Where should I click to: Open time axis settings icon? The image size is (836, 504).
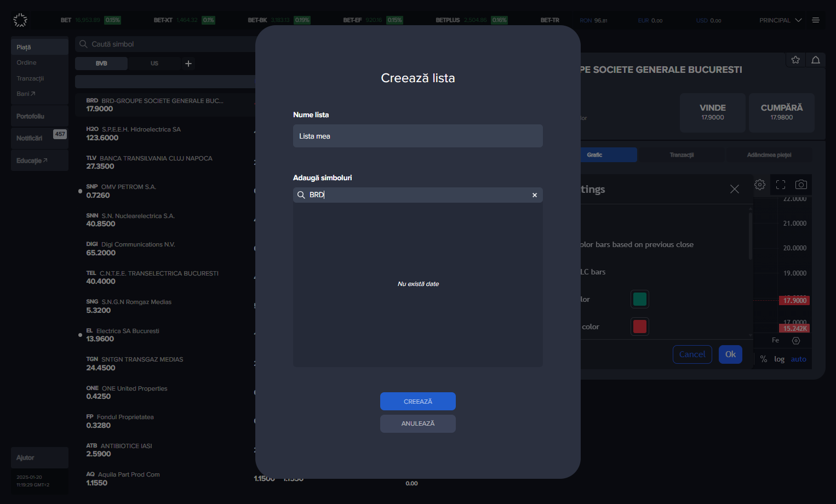[x=796, y=341]
